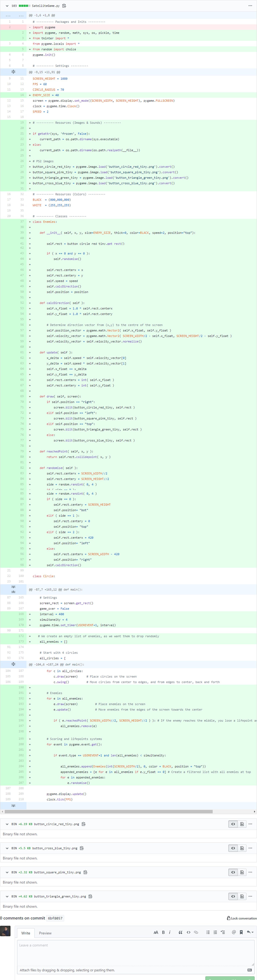This screenshot has width=257, height=980.
Task: Copy button_cross_blue_tiny.png path
Action: pos(81,848)
